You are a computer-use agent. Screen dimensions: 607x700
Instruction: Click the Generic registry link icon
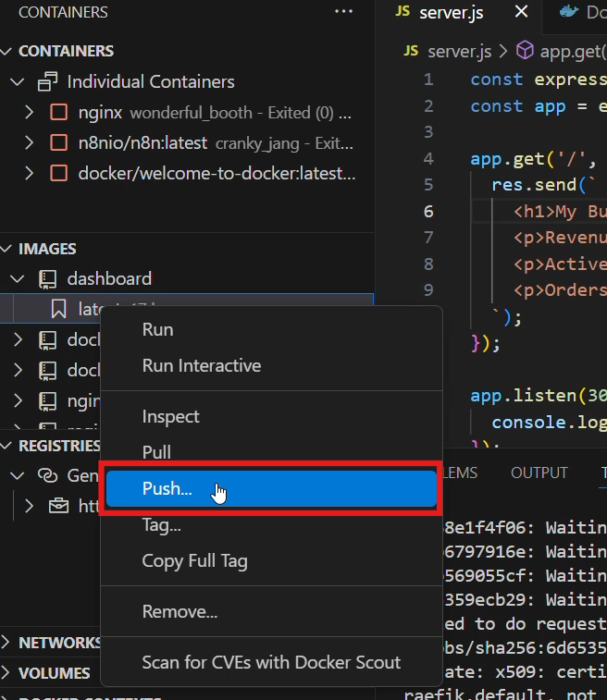(x=48, y=475)
